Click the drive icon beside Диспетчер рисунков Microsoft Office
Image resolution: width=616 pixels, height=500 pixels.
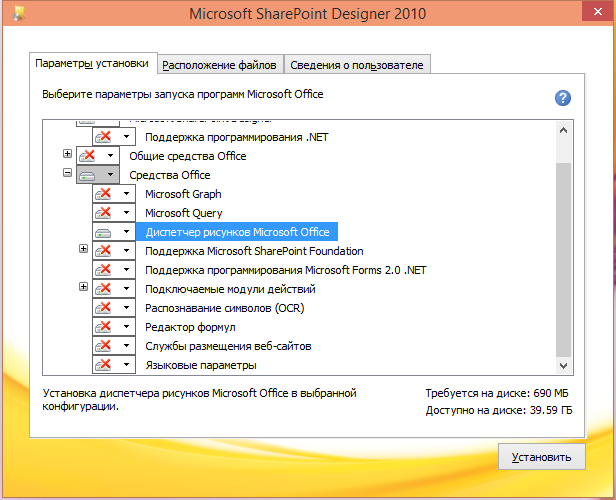(x=104, y=232)
